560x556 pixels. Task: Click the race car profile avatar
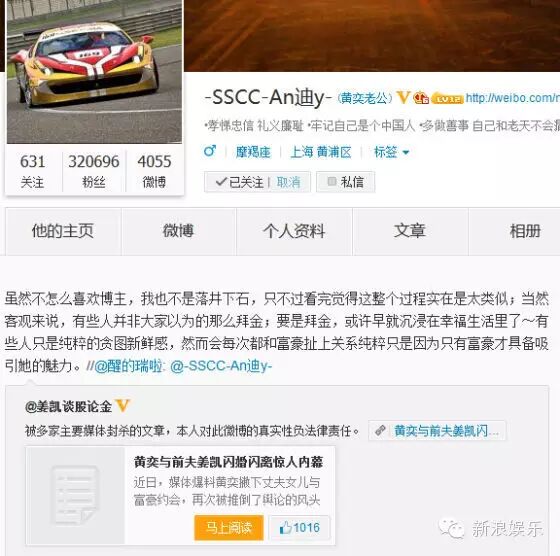pos(94,71)
